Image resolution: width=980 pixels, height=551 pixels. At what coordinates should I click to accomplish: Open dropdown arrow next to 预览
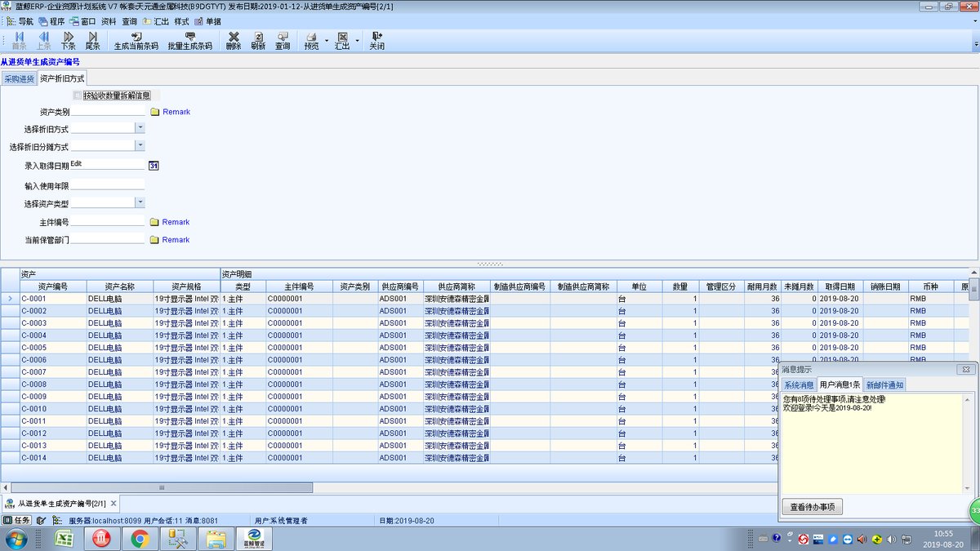pyautogui.click(x=326, y=41)
